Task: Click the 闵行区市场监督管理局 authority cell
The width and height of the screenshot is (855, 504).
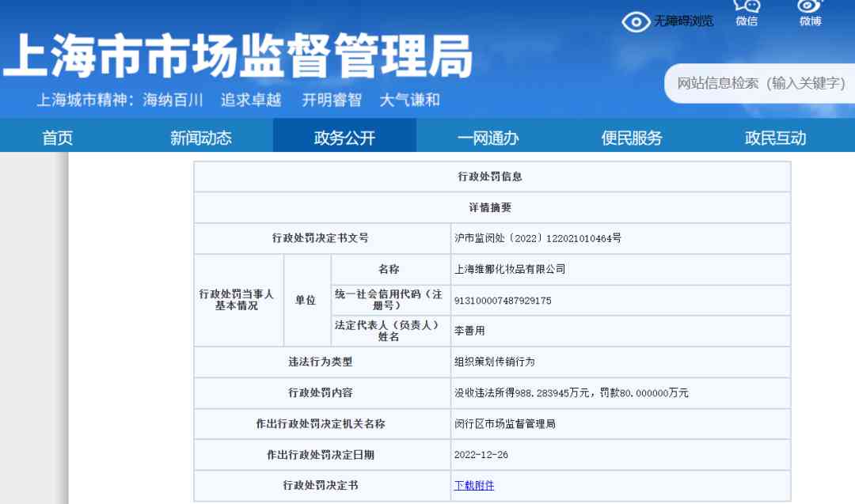Action: [504, 424]
